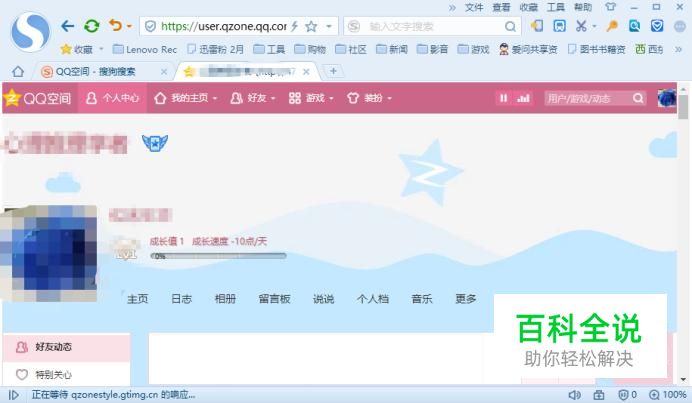Switch to the QQ空间 - 搜狗搜索 tab

tap(95, 72)
